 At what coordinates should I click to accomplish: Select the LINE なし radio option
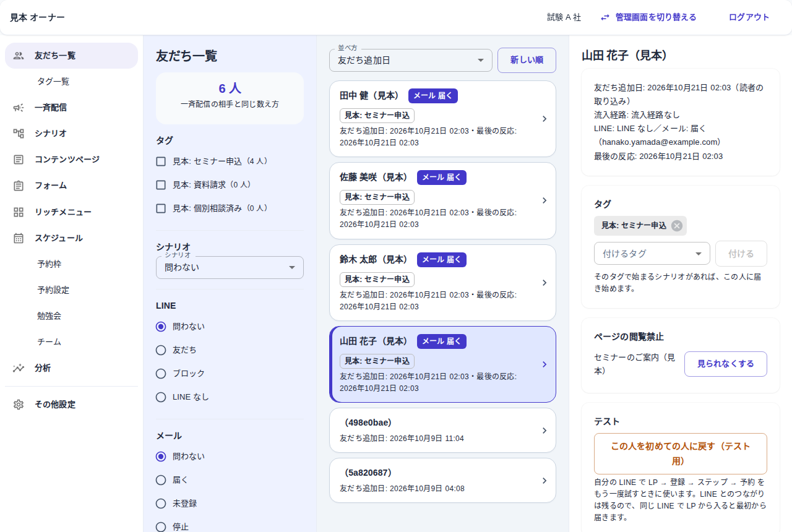click(161, 397)
